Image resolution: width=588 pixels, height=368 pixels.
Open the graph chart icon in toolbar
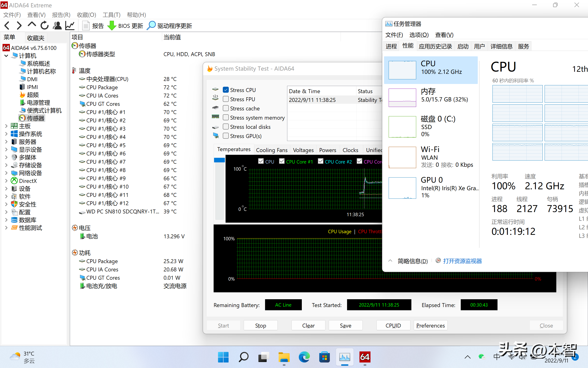70,26
